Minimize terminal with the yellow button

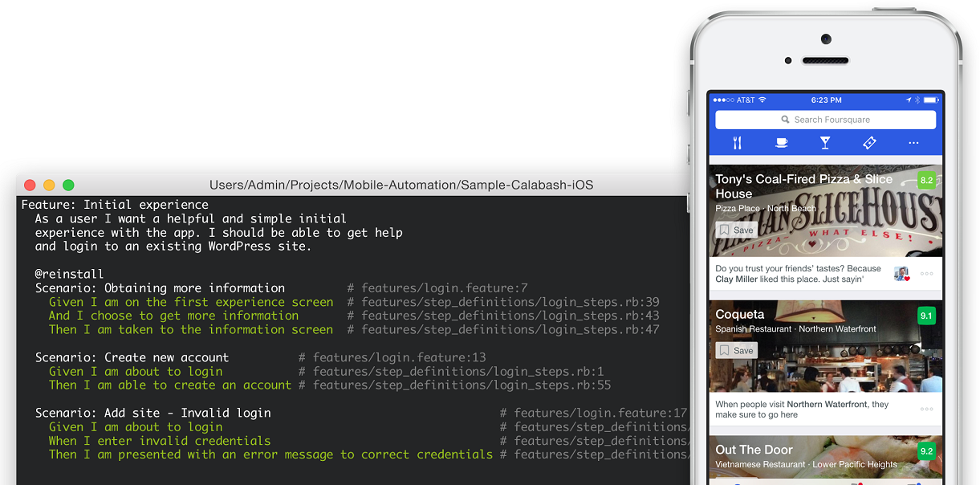tap(49, 185)
